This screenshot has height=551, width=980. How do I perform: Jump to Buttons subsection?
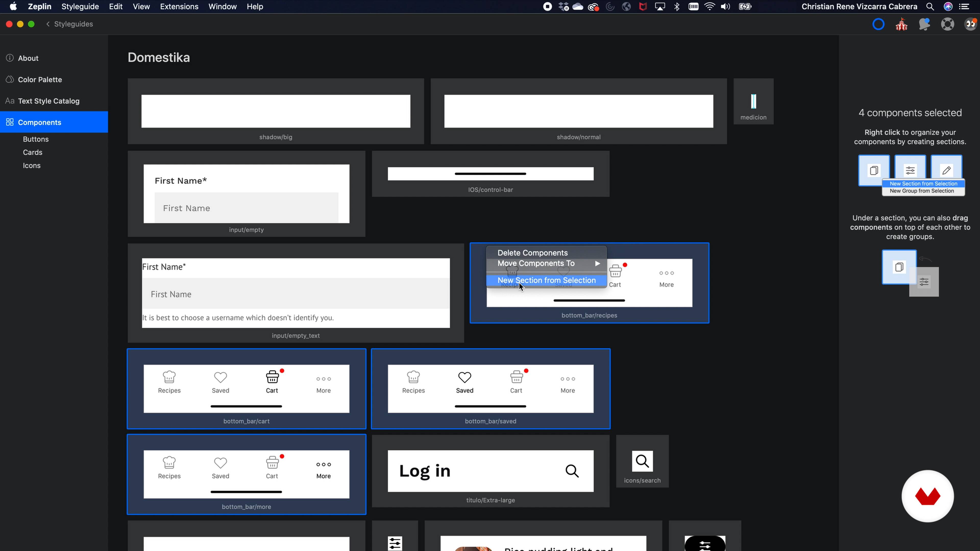pos(36,139)
